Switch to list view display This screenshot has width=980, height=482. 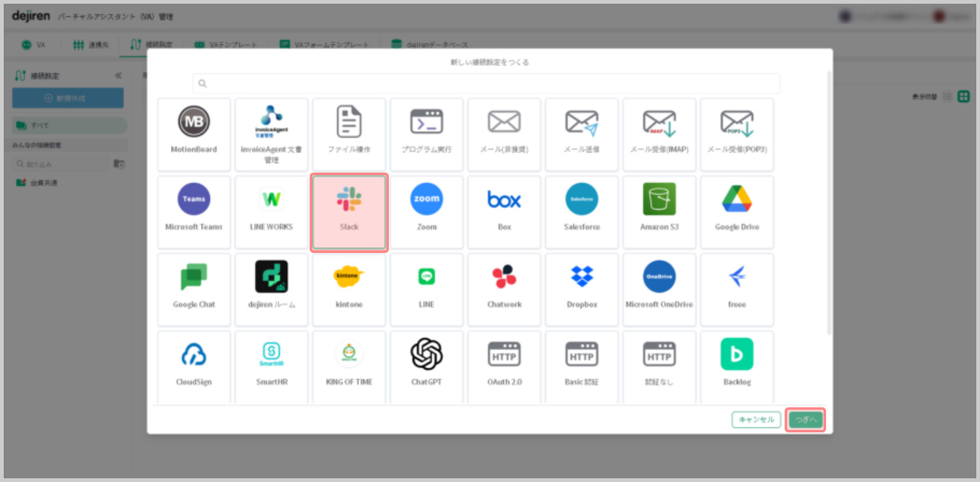(947, 97)
